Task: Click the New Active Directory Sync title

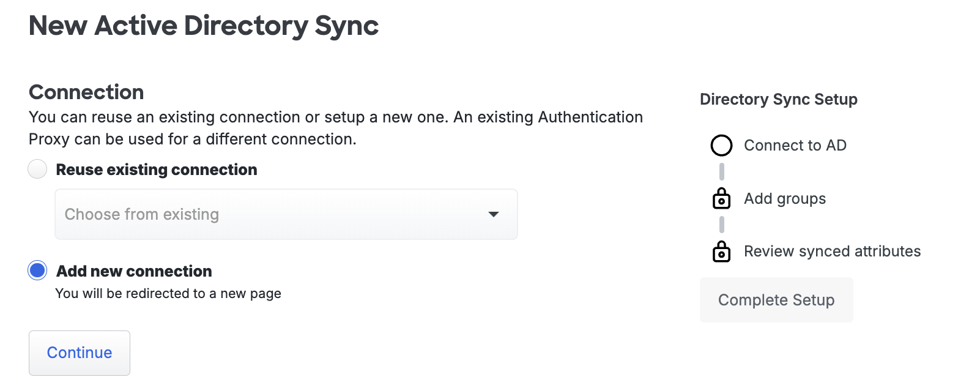Action: pos(204,26)
